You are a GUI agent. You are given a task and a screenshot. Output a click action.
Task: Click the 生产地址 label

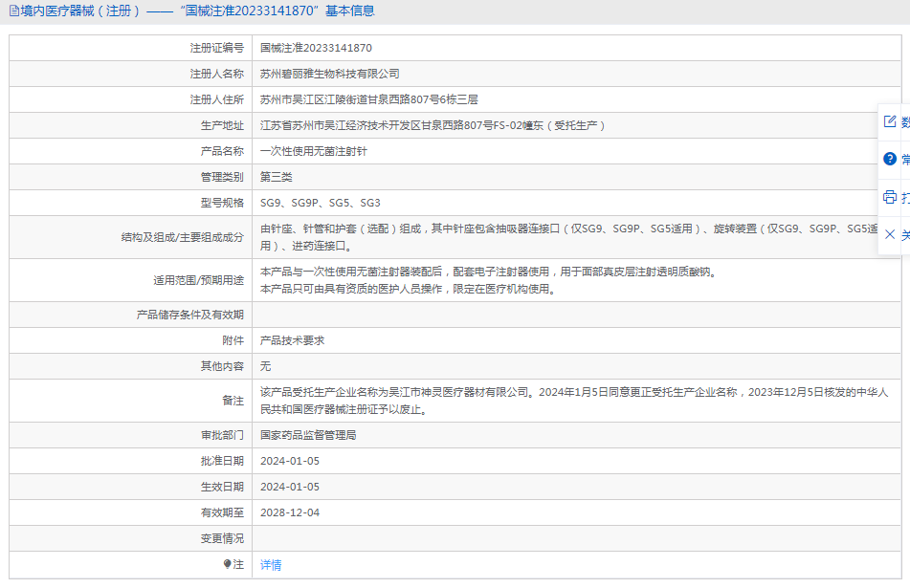222,125
